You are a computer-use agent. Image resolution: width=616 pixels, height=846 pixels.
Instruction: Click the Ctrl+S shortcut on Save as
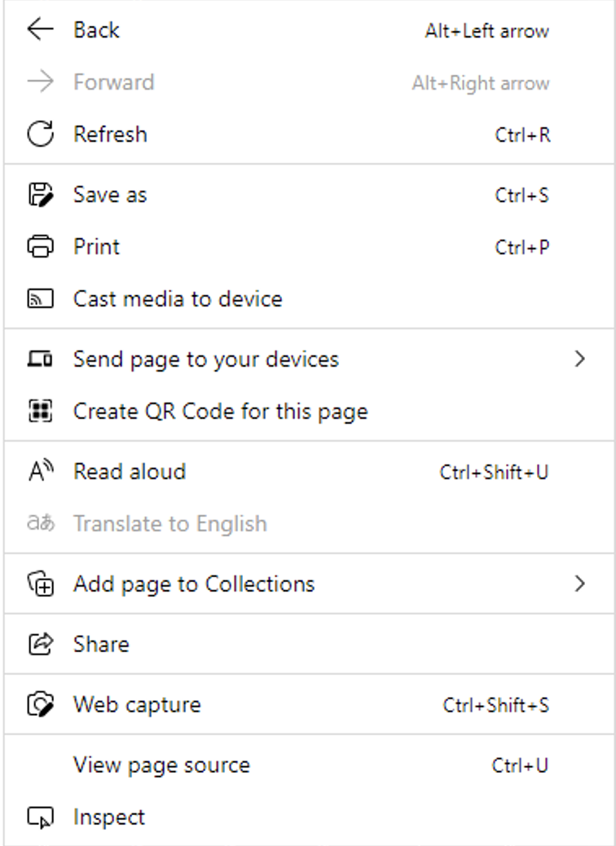click(x=521, y=195)
